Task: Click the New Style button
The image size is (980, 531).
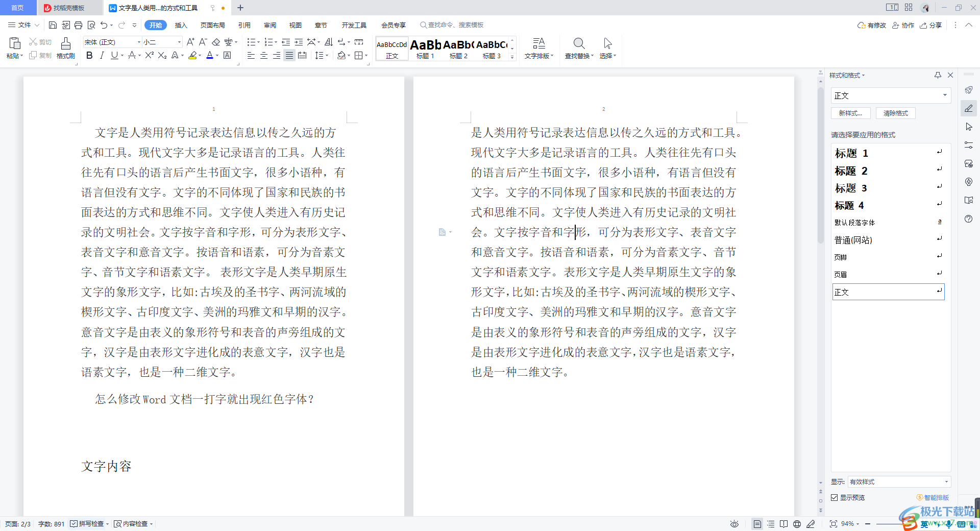Action: (x=850, y=113)
